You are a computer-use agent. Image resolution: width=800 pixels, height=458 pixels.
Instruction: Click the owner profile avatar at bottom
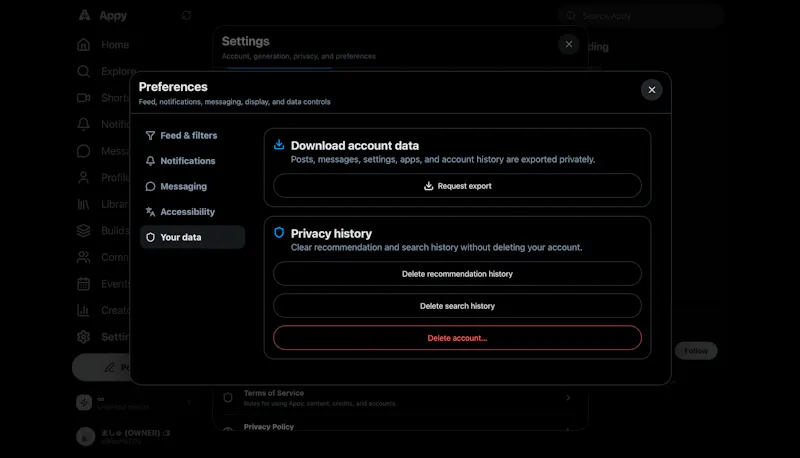pyautogui.click(x=86, y=437)
